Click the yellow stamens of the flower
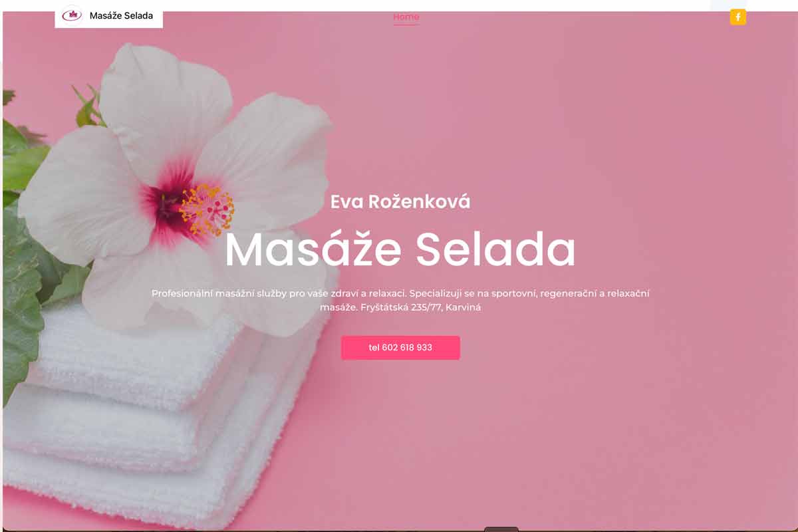This screenshot has height=532, width=798. pos(206,211)
